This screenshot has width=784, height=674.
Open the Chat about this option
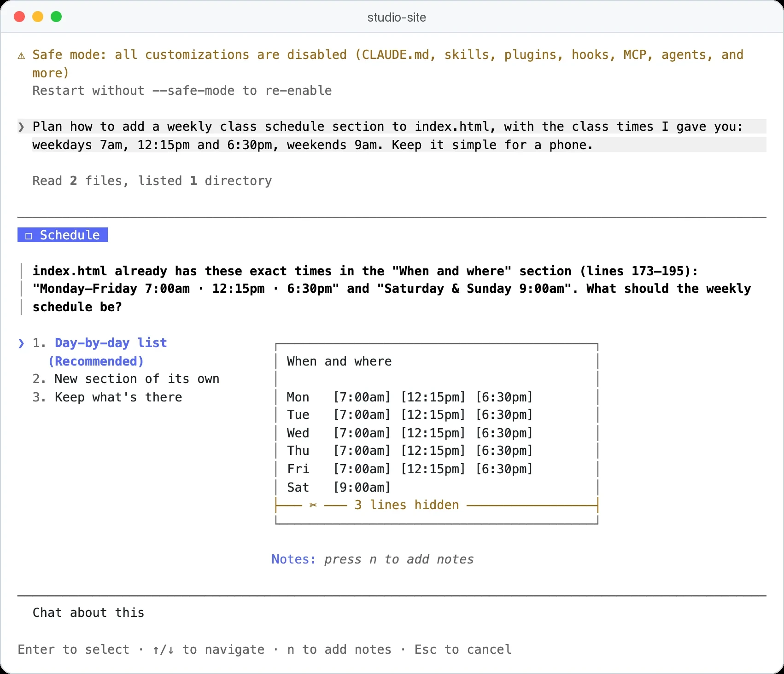(88, 613)
